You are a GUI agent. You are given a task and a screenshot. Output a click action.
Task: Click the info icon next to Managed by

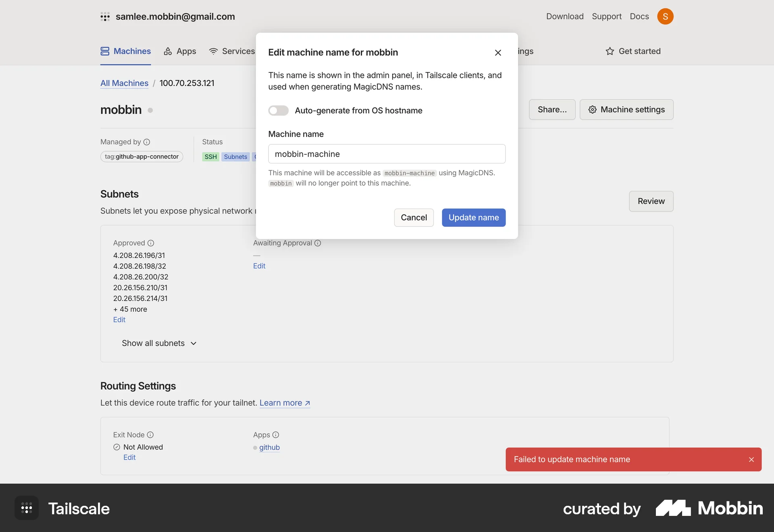click(x=146, y=142)
